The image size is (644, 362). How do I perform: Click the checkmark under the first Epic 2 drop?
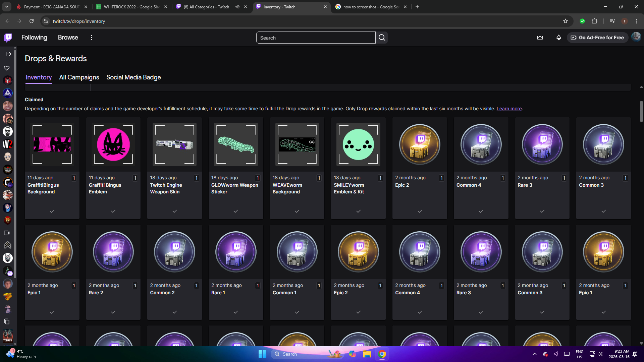pos(420,211)
